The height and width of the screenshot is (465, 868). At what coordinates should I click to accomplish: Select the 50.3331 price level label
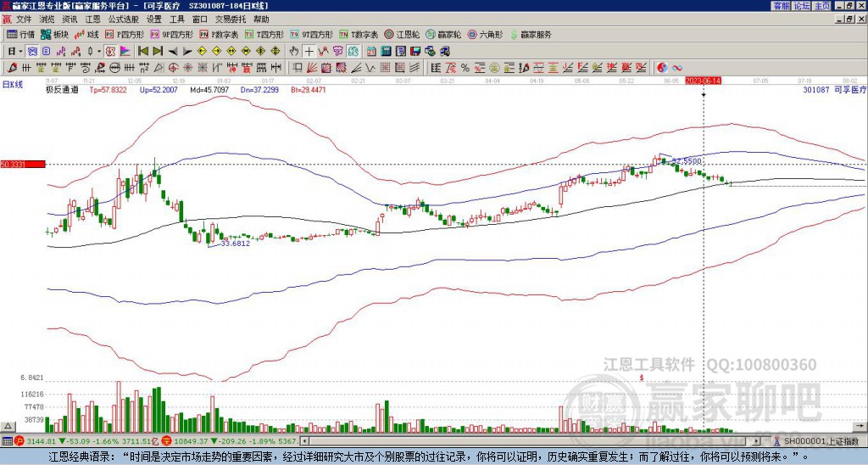[22, 164]
